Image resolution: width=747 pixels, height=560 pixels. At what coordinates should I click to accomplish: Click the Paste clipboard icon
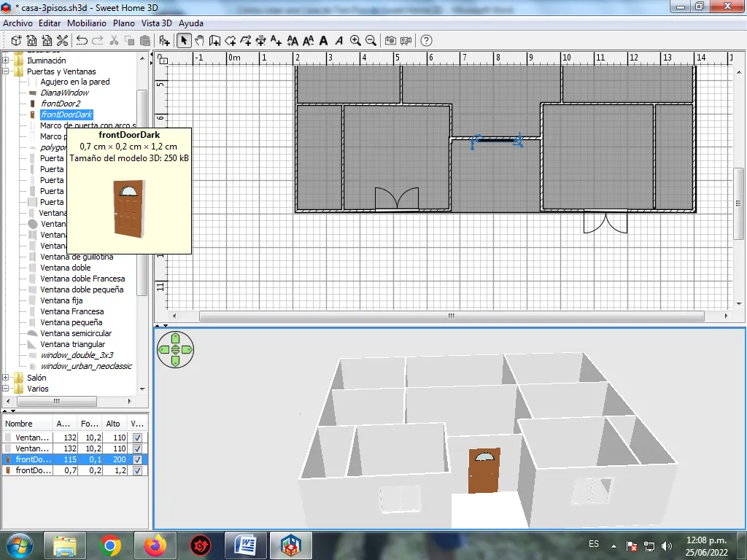coord(145,41)
